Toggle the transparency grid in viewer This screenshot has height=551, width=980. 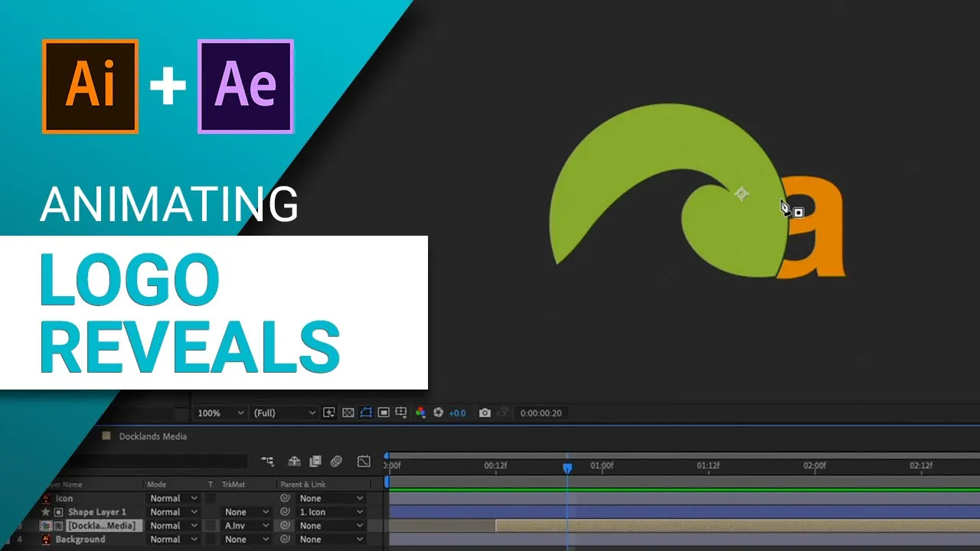(348, 412)
